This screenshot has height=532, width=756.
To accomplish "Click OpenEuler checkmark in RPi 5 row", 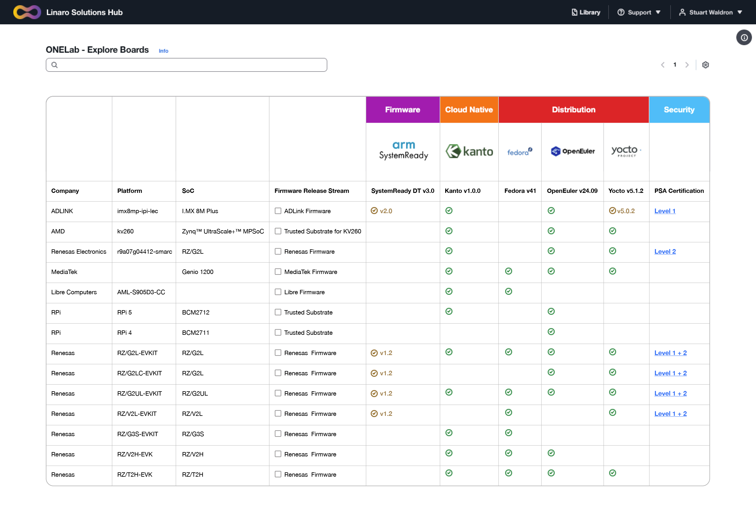I will [x=551, y=311].
